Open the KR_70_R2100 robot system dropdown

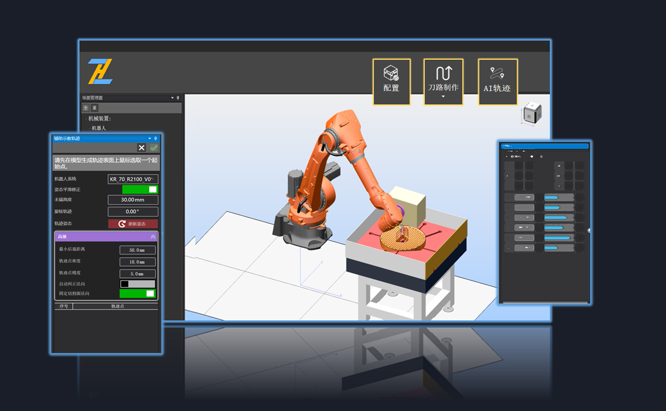click(133, 178)
